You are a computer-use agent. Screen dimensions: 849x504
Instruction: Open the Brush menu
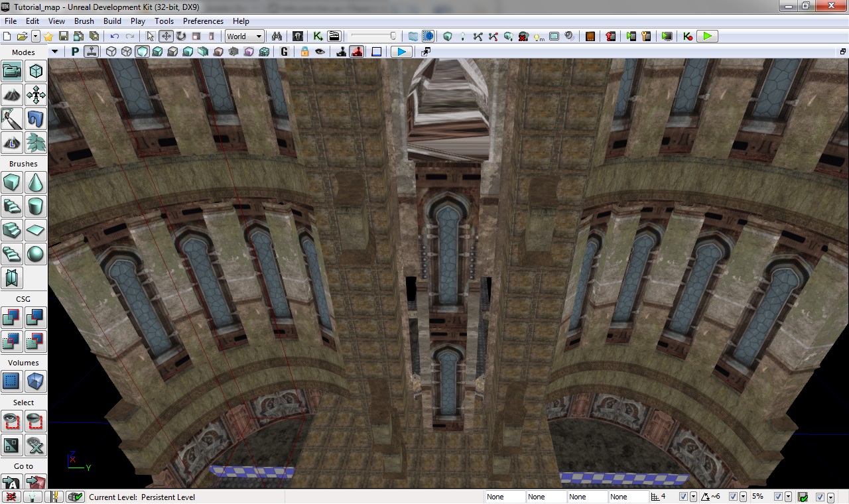[84, 21]
